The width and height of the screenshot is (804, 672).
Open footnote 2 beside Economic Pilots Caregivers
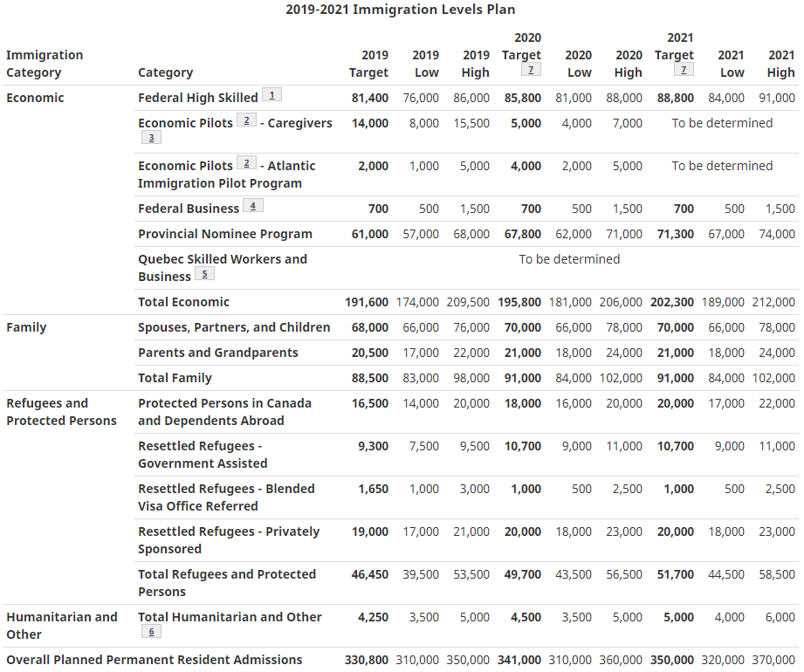pyautogui.click(x=246, y=120)
